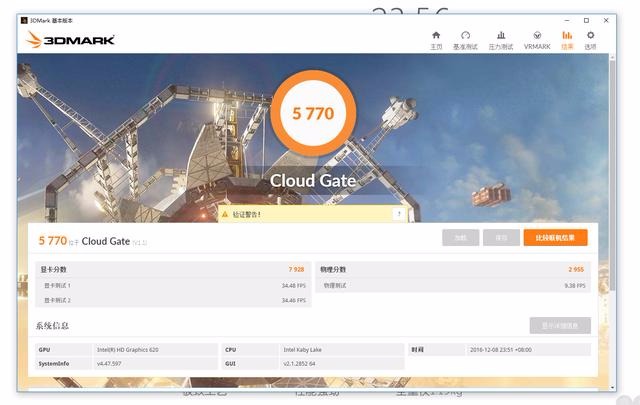Click the graphics score 7 928 value
The height and width of the screenshot is (405, 640).
point(295,269)
